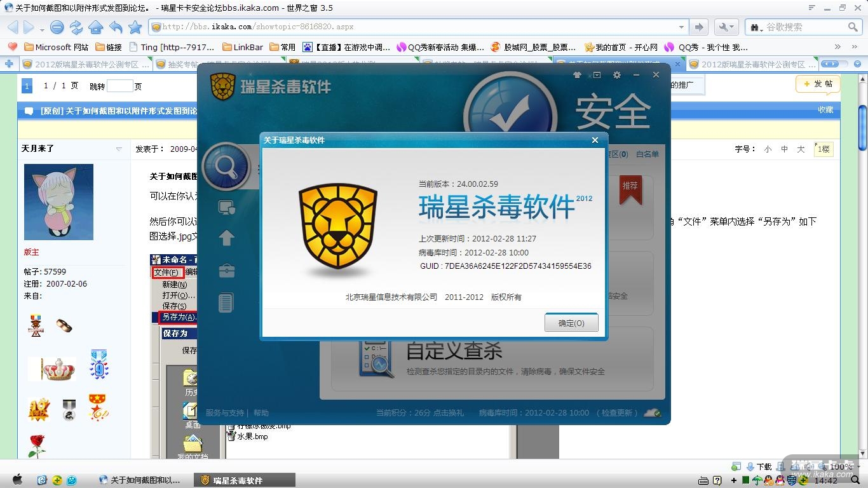The width and height of the screenshot is (868, 488).
Task: Switch to first 2012版瑞星杀毒软件公测专区 tab
Action: coord(86,64)
